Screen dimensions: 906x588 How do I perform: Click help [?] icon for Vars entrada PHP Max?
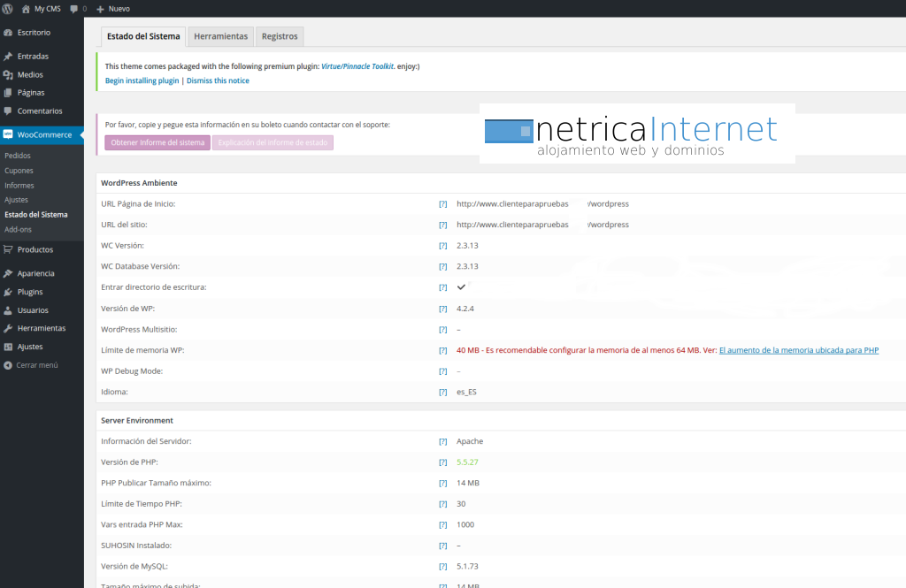442,524
